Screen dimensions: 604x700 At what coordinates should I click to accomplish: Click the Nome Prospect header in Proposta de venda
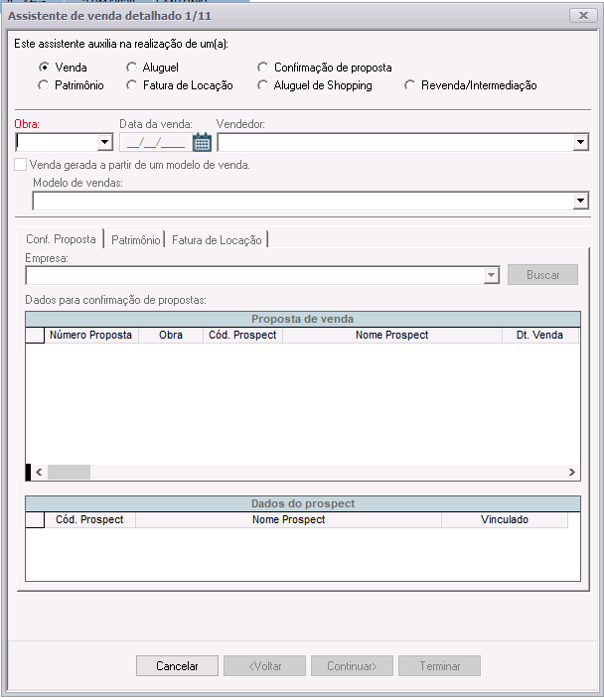click(x=391, y=335)
